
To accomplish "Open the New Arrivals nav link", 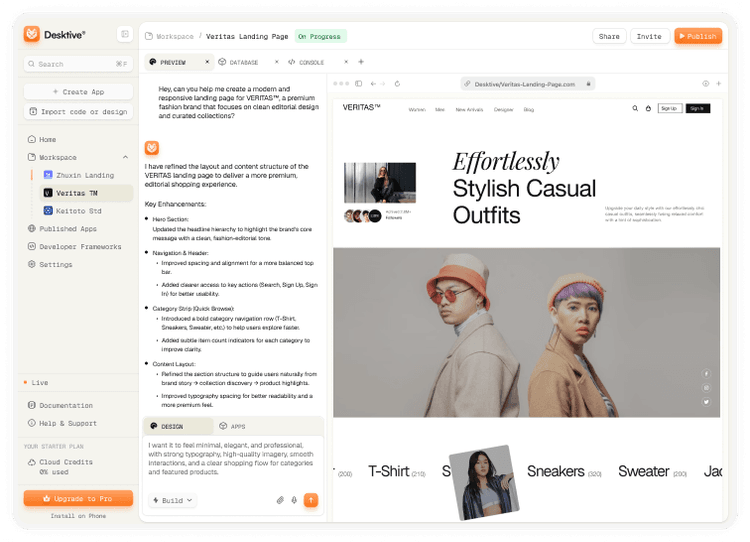I will (469, 110).
